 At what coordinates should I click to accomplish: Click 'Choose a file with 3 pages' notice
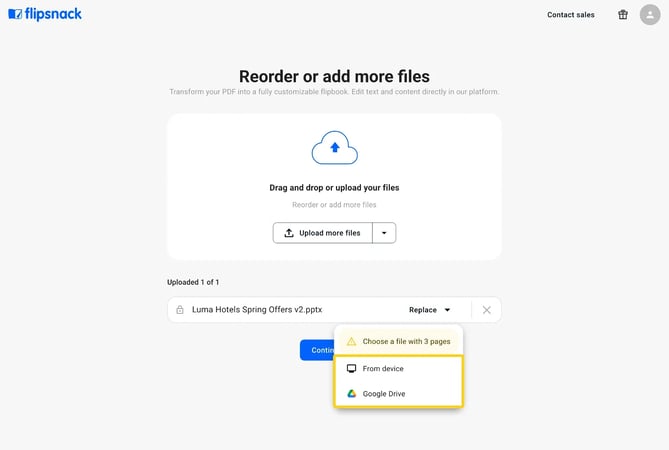coord(398,341)
